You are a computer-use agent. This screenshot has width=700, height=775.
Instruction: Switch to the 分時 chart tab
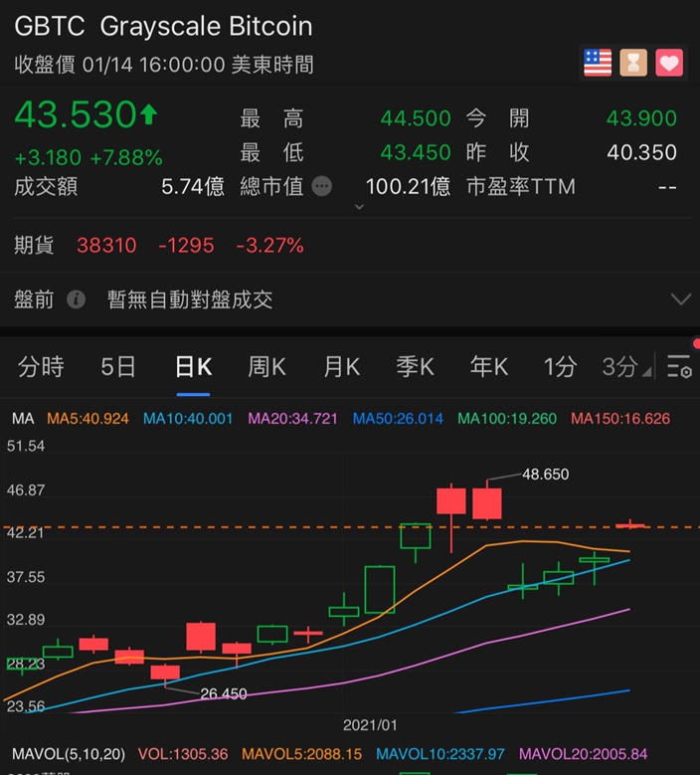point(41,367)
